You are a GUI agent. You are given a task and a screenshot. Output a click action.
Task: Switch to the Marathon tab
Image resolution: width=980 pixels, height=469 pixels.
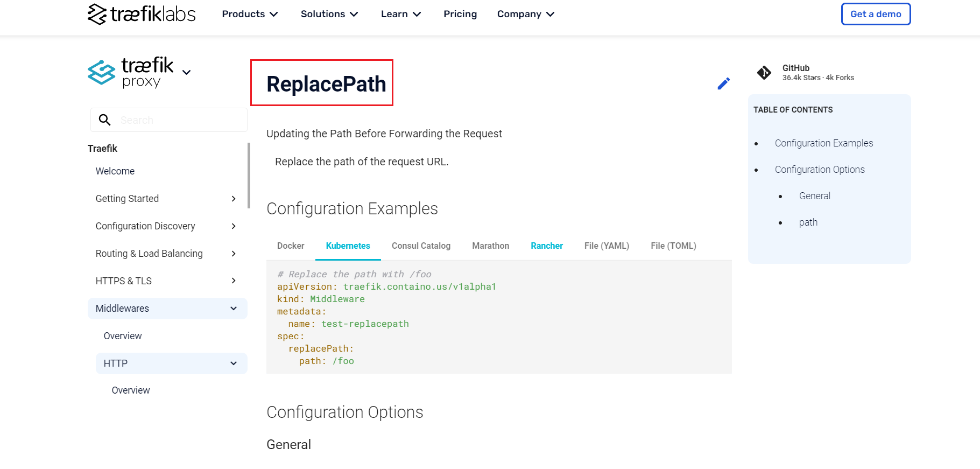point(491,246)
